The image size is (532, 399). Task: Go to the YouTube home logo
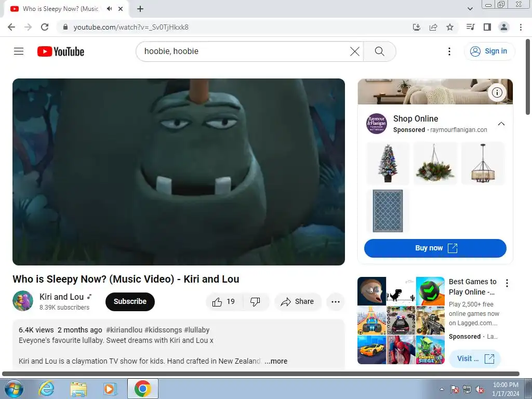pos(61,51)
